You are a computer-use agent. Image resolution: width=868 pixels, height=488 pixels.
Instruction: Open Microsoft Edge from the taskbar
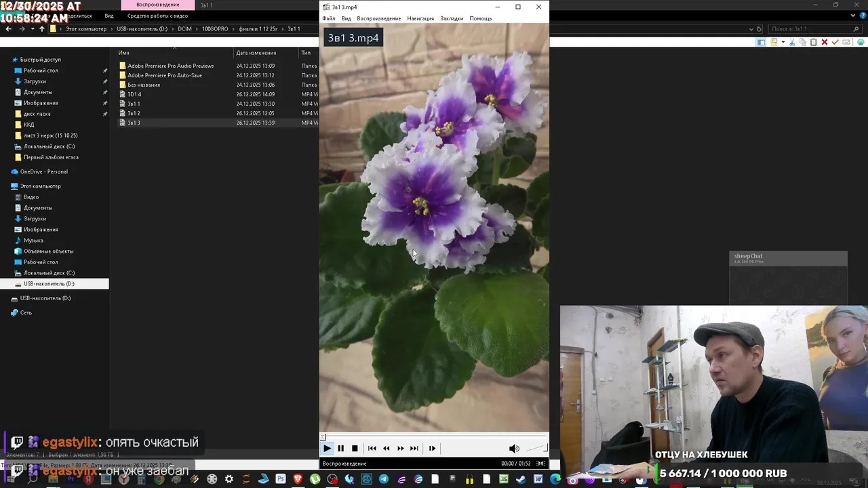click(555, 479)
